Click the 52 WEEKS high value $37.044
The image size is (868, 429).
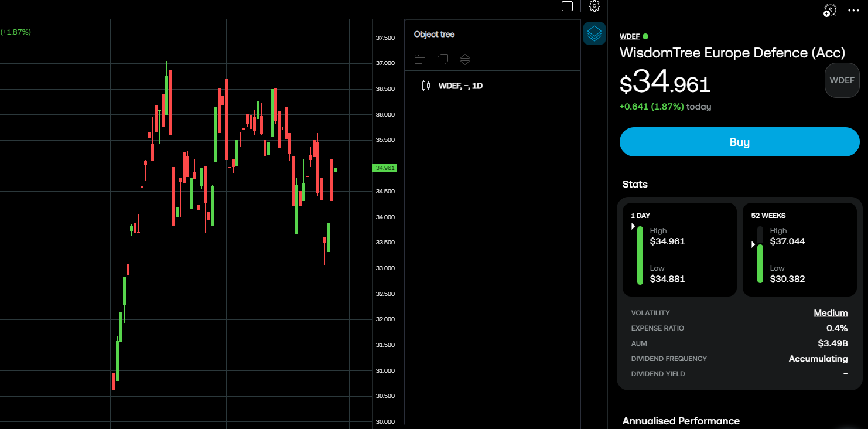[x=788, y=241]
